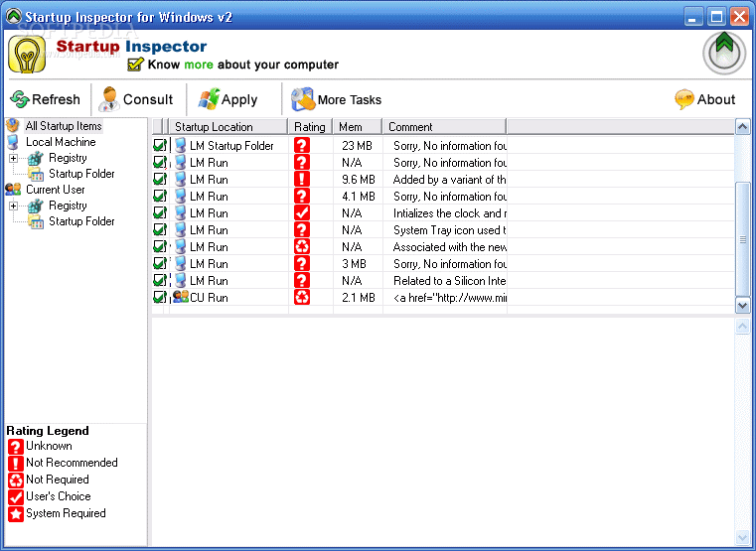The height and width of the screenshot is (551, 756).
Task: Click the Current User people icon in tree
Action: click(13, 190)
